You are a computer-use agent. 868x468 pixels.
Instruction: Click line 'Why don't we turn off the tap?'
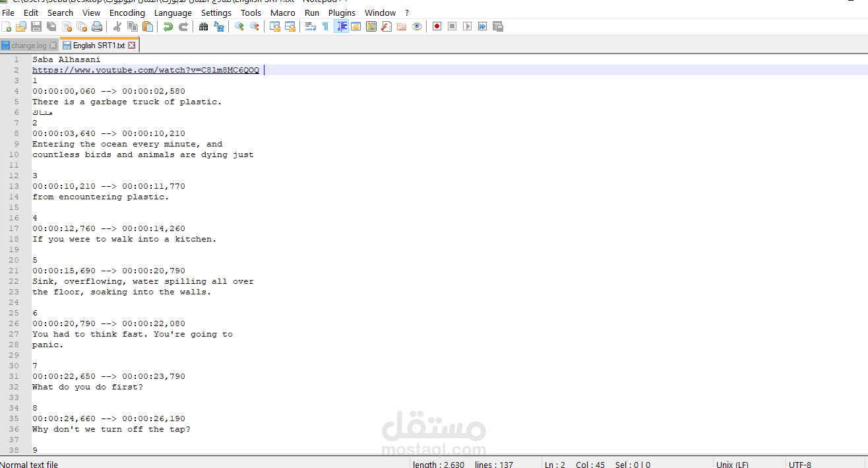click(111, 429)
